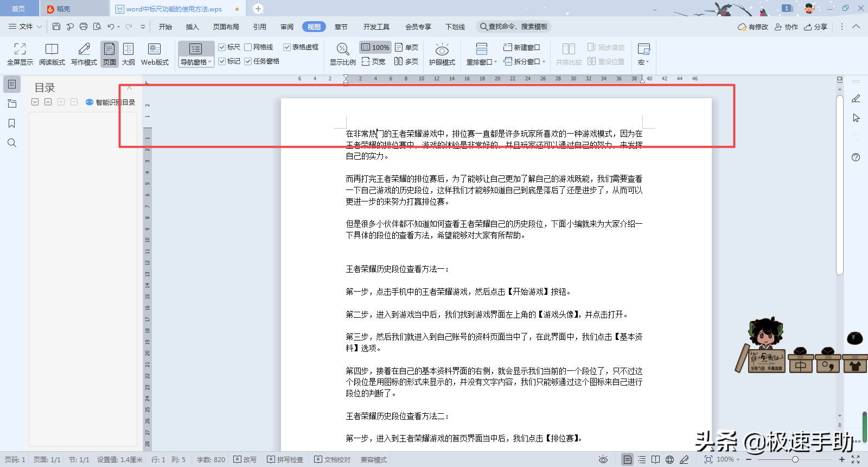Click the Print icon in quick access toolbar
The image size is (868, 467).
click(84, 27)
